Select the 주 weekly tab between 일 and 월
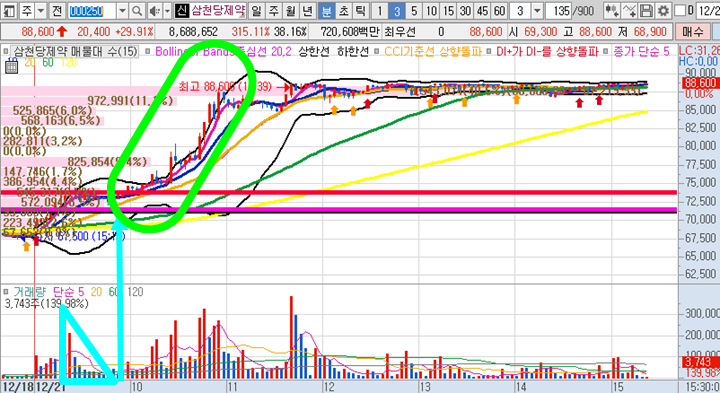The width and height of the screenshot is (720, 393). [x=274, y=10]
